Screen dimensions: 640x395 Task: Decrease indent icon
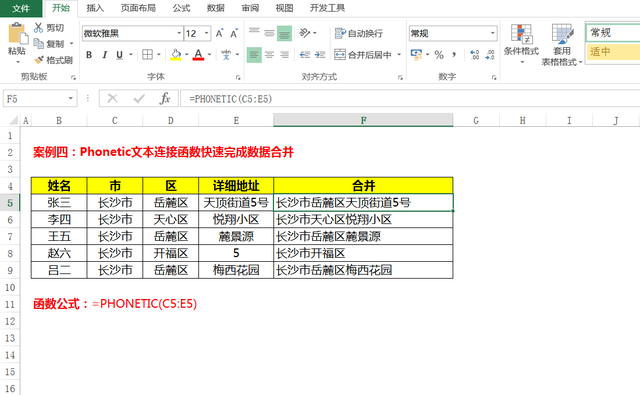coord(305,55)
